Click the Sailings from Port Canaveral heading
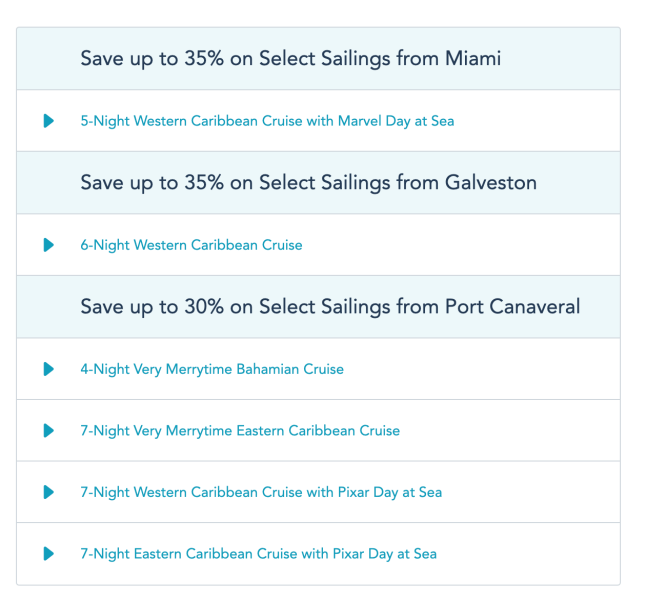This screenshot has width=647, height=600. 330,307
